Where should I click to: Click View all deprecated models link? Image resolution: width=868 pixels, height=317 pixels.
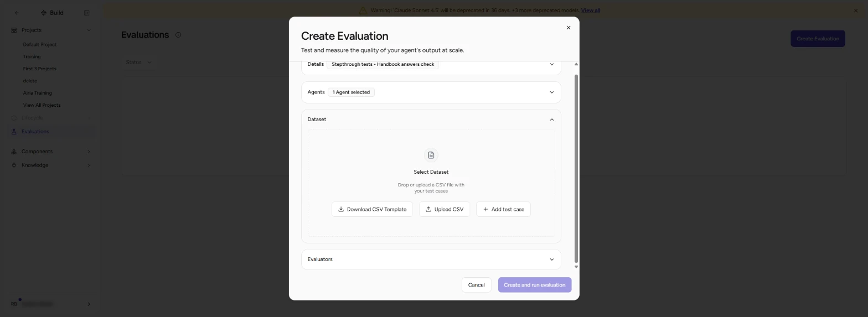click(591, 10)
